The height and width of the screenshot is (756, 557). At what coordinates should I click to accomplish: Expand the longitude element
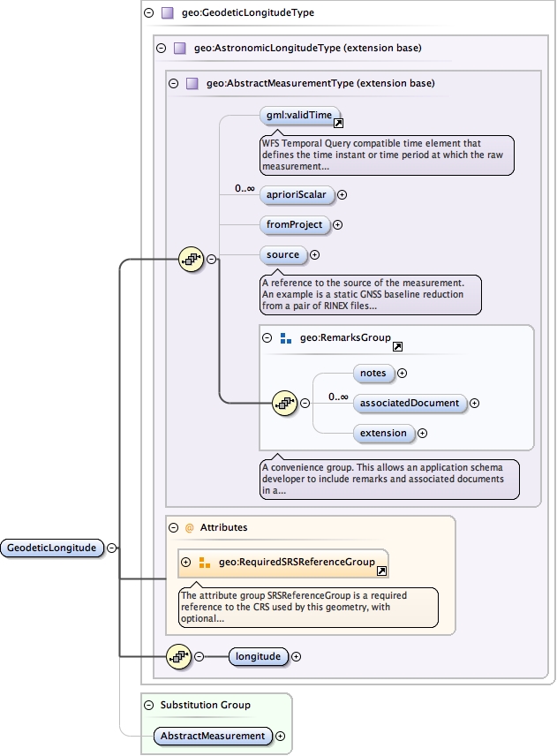pyautogui.click(x=297, y=657)
